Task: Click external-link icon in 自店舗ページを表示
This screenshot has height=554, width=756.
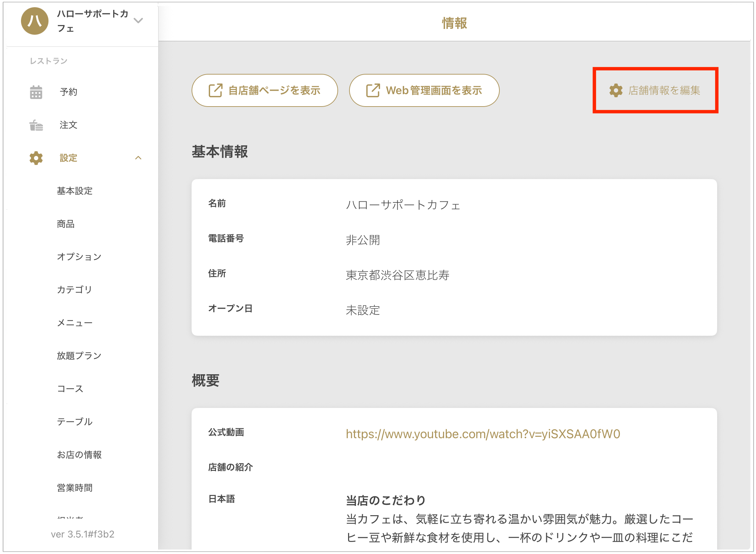Action: point(216,90)
